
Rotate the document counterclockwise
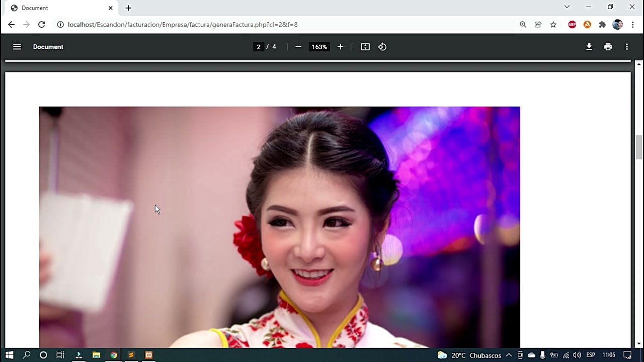coord(382,47)
